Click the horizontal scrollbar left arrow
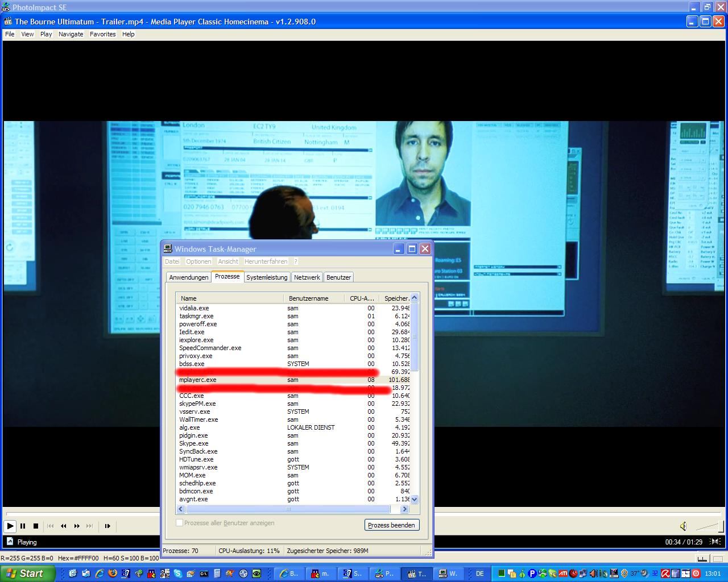This screenshot has height=582, width=728. click(x=181, y=509)
